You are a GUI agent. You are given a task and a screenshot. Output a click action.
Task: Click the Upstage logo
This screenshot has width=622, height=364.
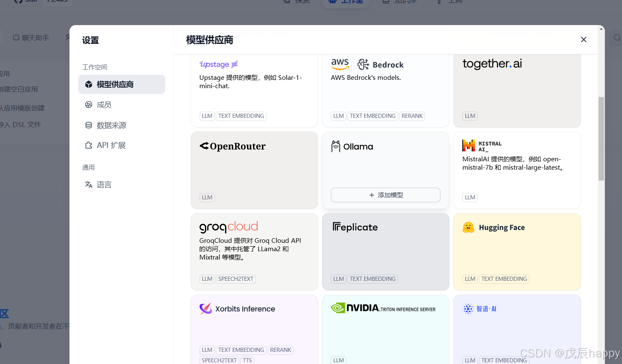click(x=219, y=64)
